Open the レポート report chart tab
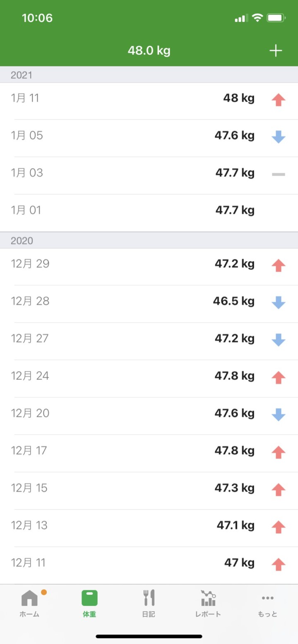 tap(208, 603)
